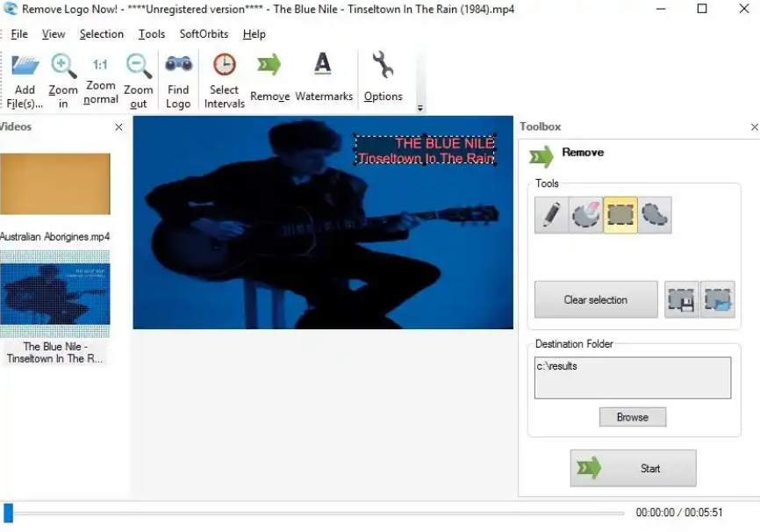Open the SoftOrbits menu
760x532 pixels.
[204, 34]
